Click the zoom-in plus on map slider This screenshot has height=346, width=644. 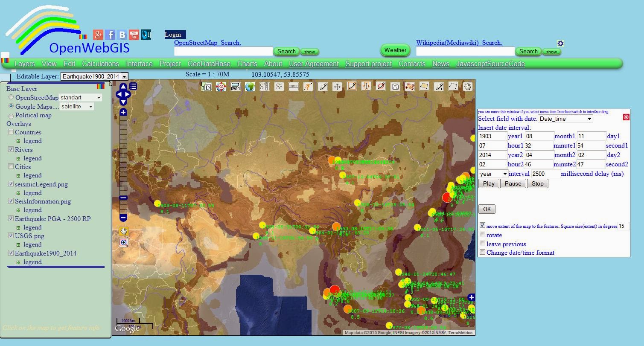coord(123,112)
